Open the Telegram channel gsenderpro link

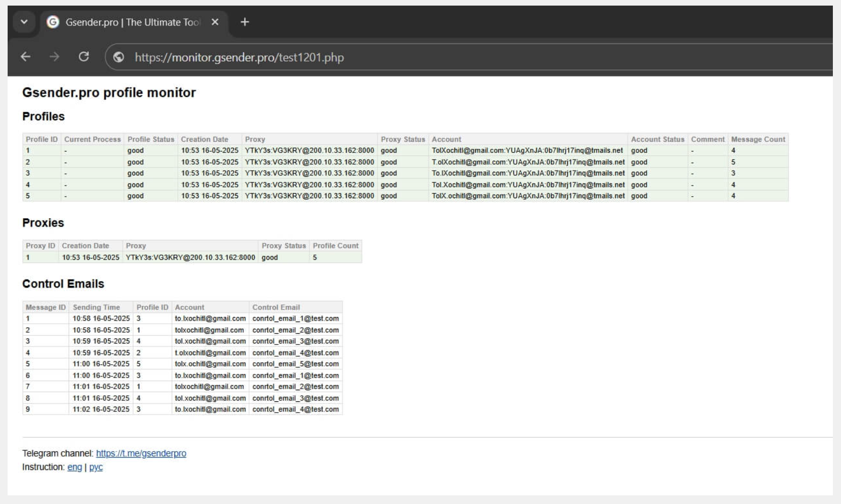(141, 453)
